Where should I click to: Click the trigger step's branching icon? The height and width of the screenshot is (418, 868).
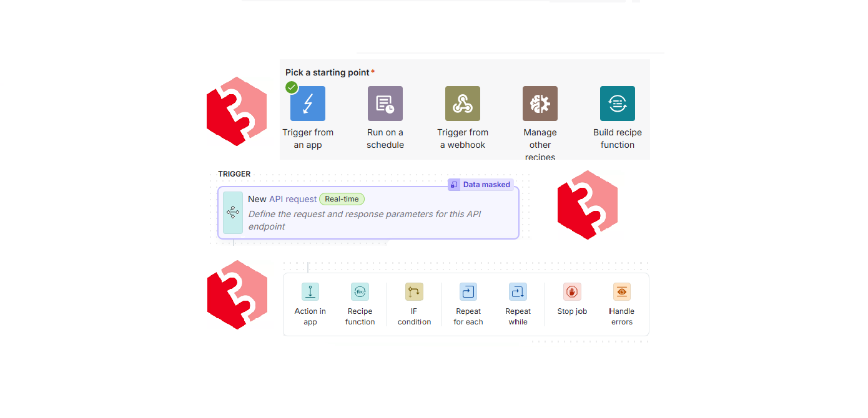point(232,212)
